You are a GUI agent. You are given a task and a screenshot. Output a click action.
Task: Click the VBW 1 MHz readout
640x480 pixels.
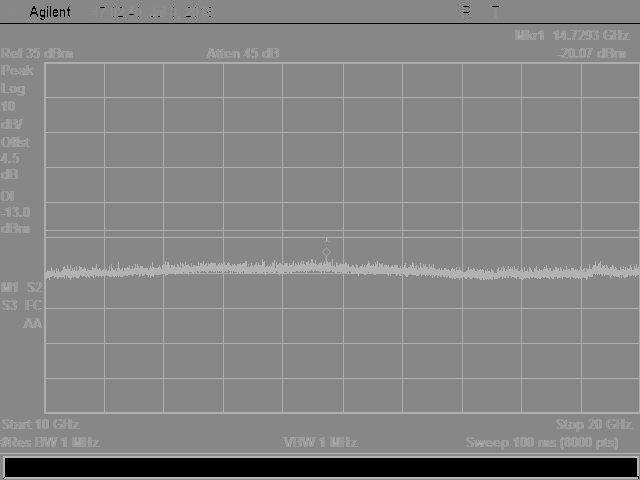[x=320, y=442]
